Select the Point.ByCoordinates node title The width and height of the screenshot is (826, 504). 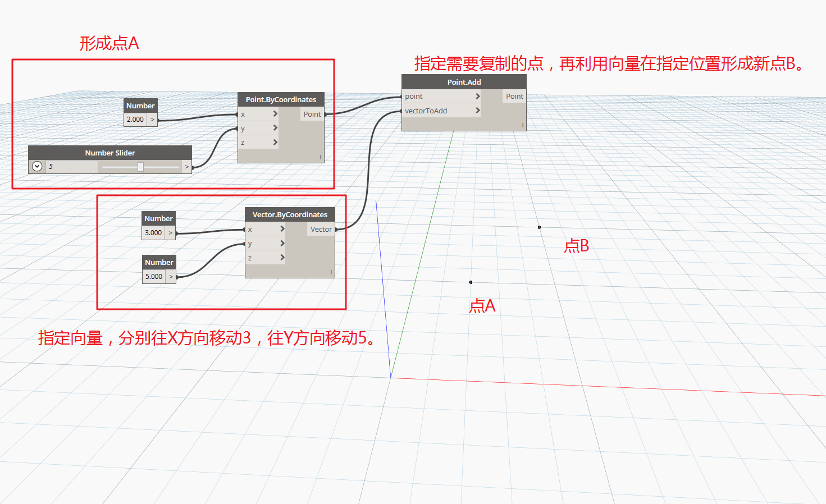(x=281, y=99)
